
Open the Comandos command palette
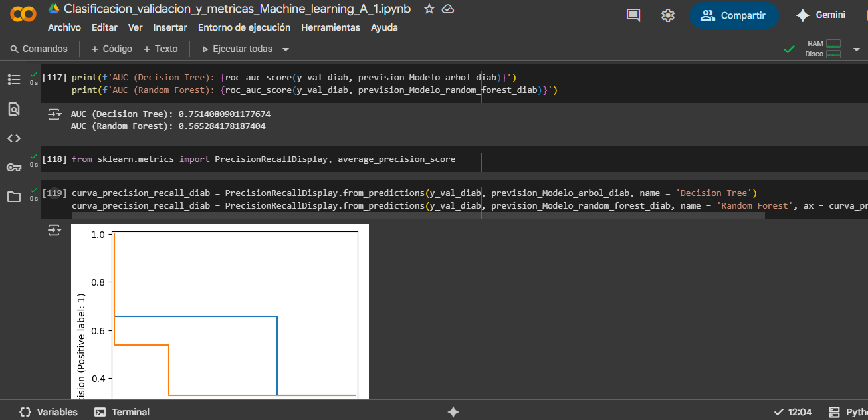[39, 49]
